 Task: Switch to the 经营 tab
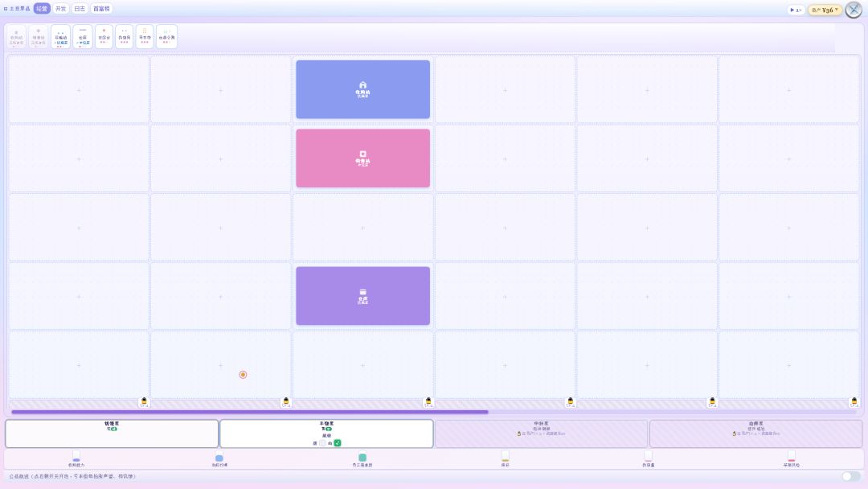[42, 9]
